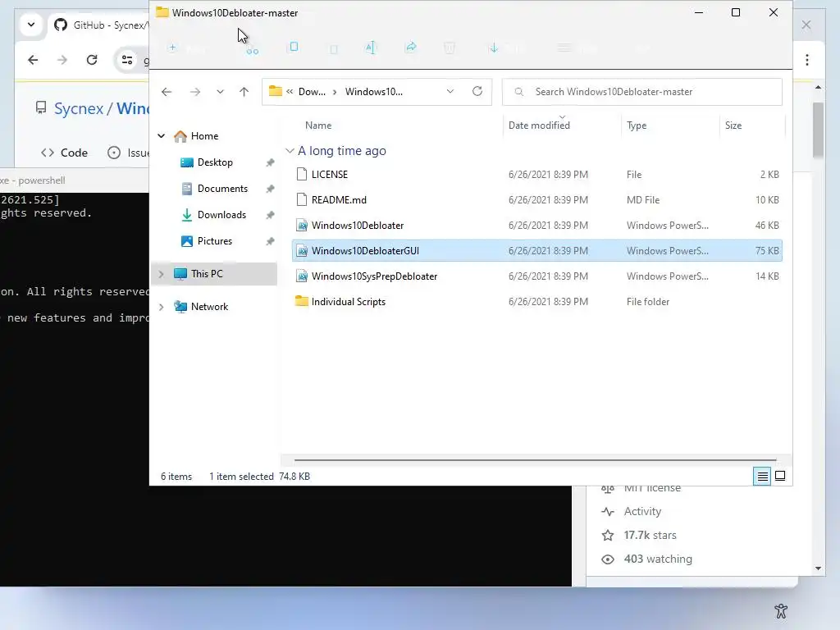Screen dimensions: 840x630
Task: Open the 17.7k stars link
Action: click(x=650, y=535)
